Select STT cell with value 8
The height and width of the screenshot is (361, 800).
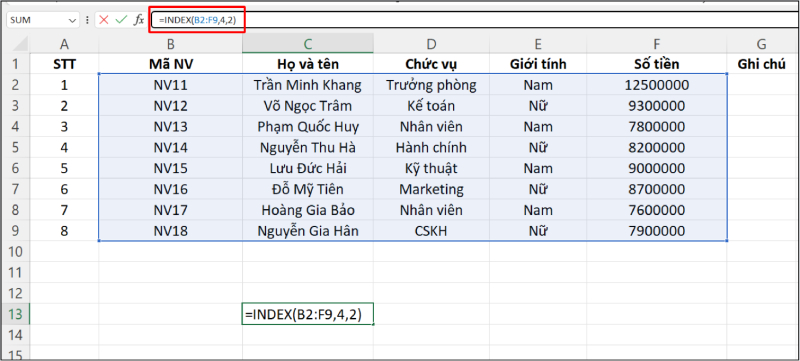point(64,231)
